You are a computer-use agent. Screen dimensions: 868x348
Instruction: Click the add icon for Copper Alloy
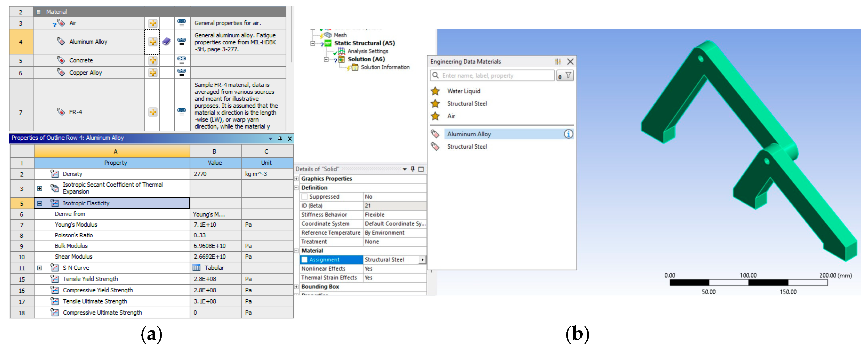(153, 73)
